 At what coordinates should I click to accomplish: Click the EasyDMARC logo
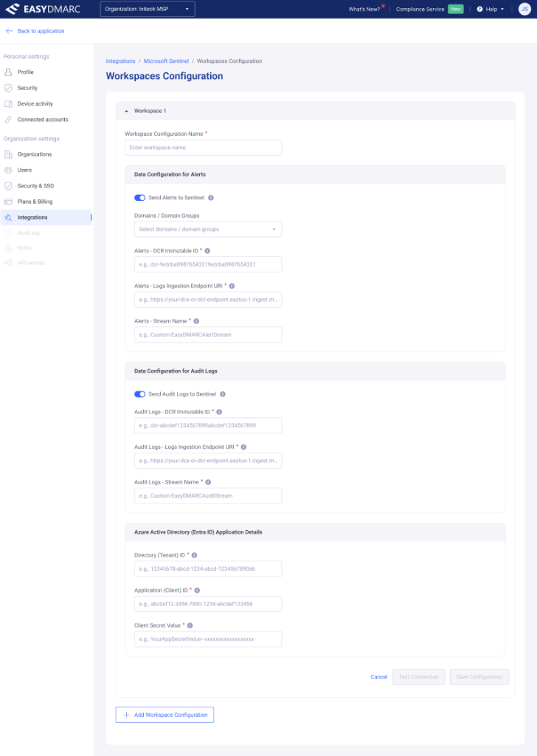click(42, 9)
